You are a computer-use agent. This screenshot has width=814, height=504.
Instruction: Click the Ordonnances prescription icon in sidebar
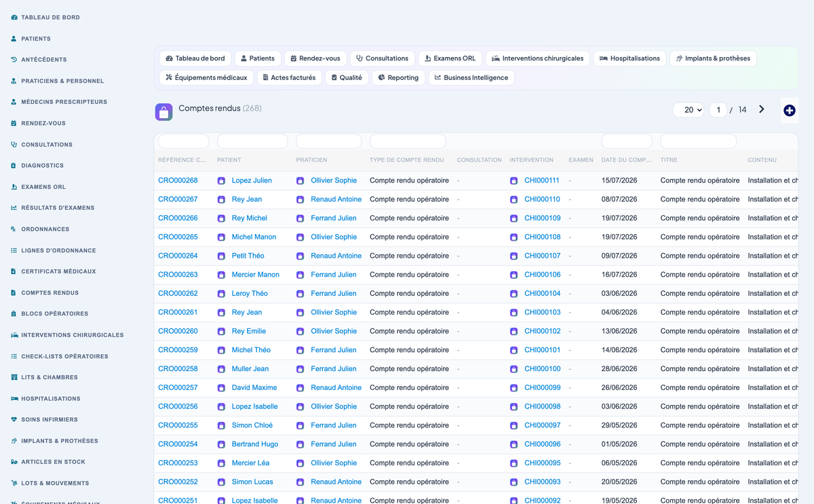[14, 229]
